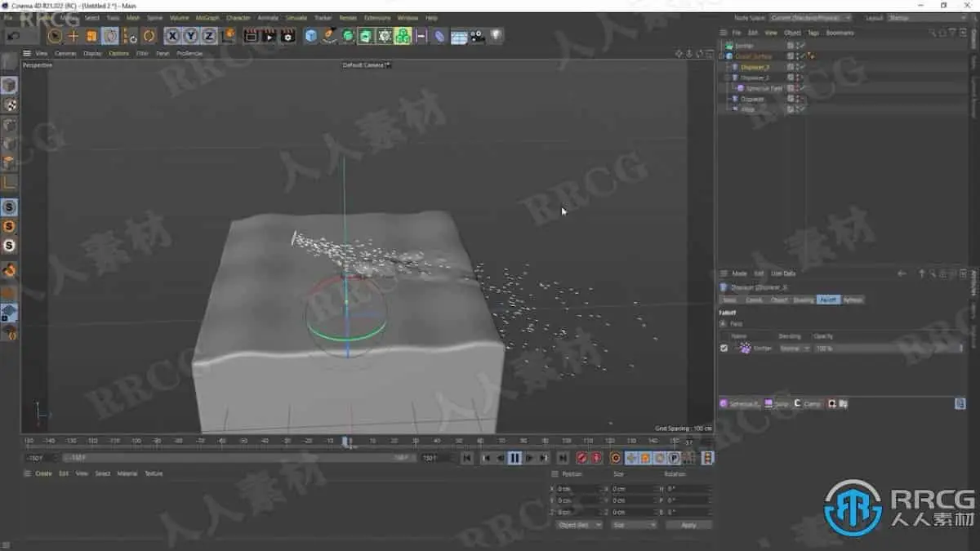Open Object Manager Tags menu
980x551 pixels.
813,33
